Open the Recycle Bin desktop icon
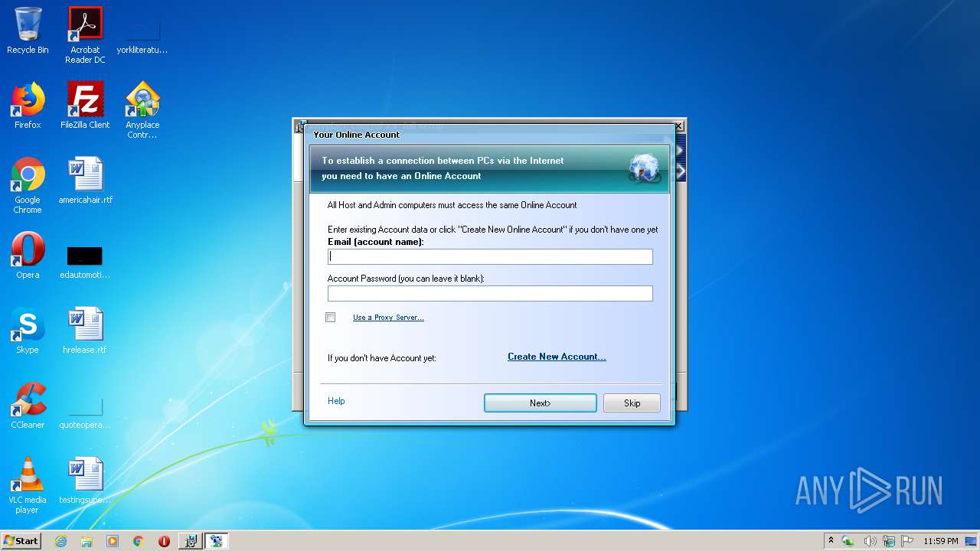The image size is (980, 551). click(x=28, y=31)
